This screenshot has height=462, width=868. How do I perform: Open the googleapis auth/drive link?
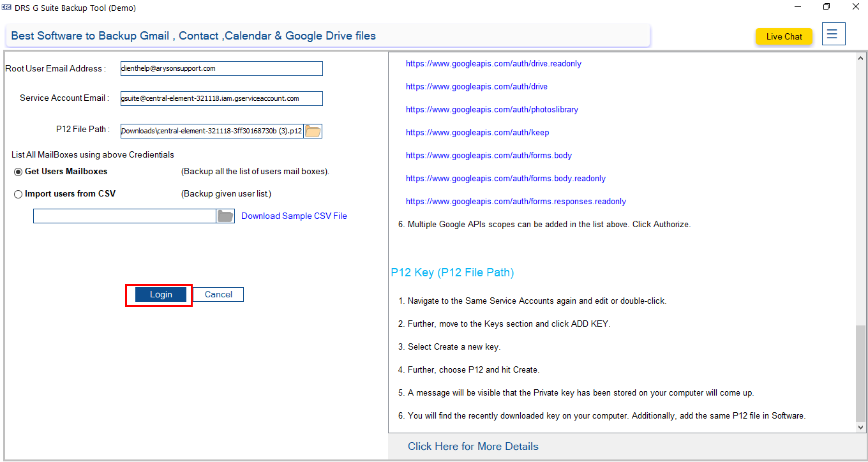click(x=477, y=87)
